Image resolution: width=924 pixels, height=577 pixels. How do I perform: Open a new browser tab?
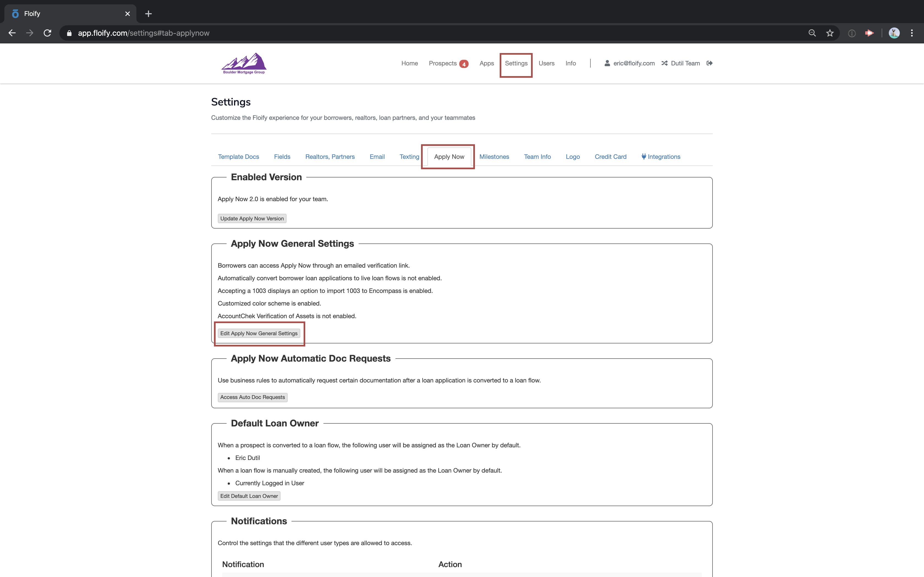pyautogui.click(x=148, y=14)
